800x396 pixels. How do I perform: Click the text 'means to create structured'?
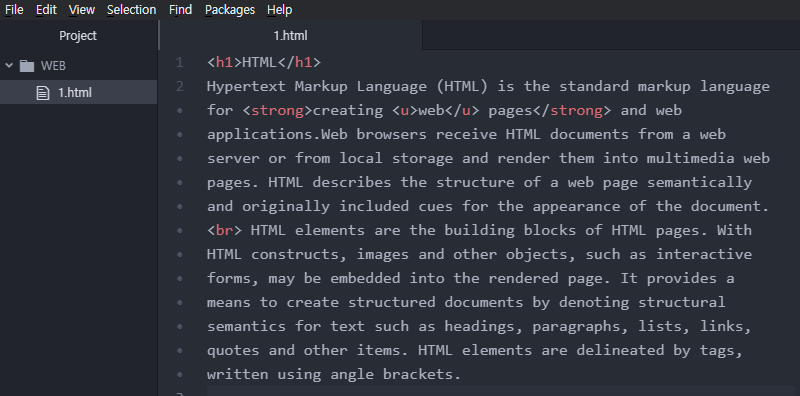click(321, 302)
